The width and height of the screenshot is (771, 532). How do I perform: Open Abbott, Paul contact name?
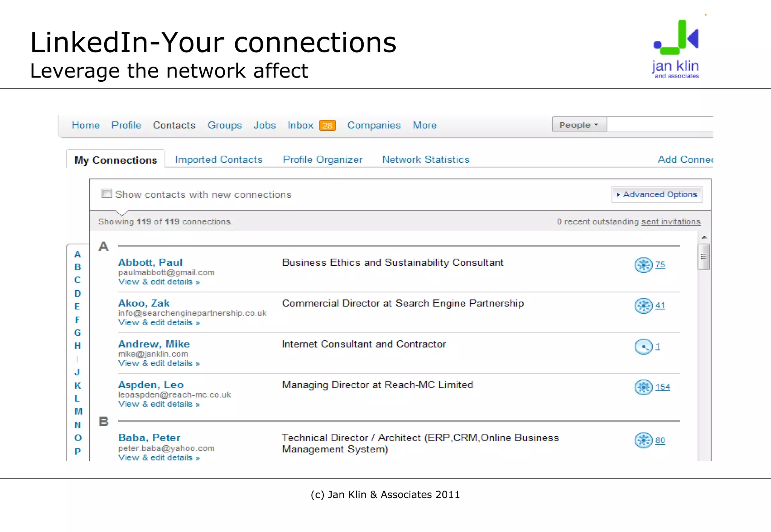click(x=150, y=262)
